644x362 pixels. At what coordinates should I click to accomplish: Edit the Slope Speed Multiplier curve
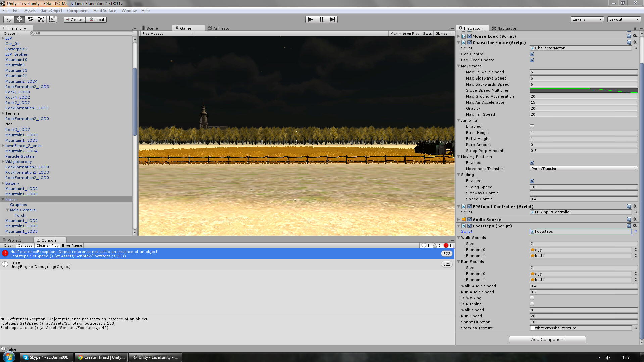click(584, 90)
